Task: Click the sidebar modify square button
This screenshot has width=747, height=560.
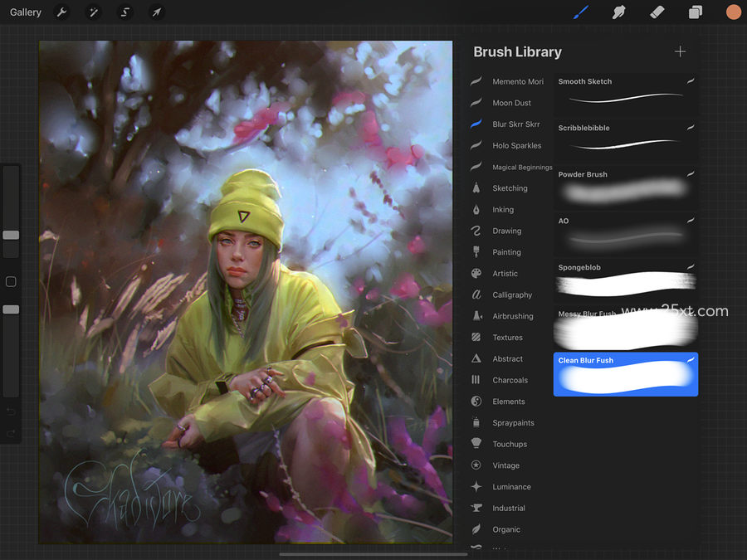Action: [11, 281]
